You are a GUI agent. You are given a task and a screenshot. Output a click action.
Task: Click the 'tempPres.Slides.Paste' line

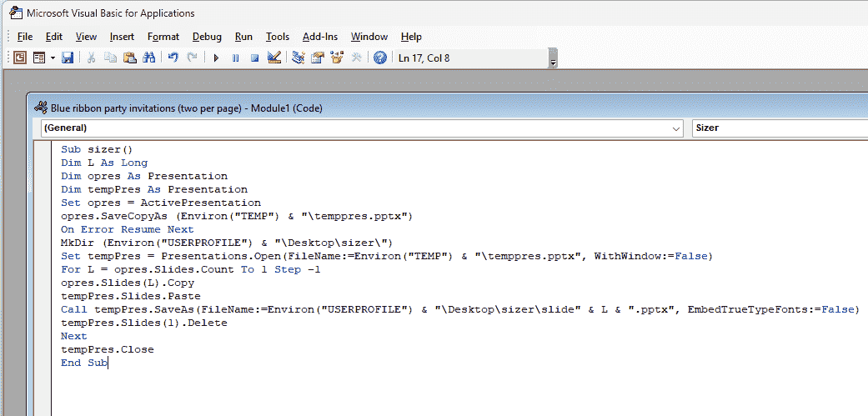coord(131,296)
